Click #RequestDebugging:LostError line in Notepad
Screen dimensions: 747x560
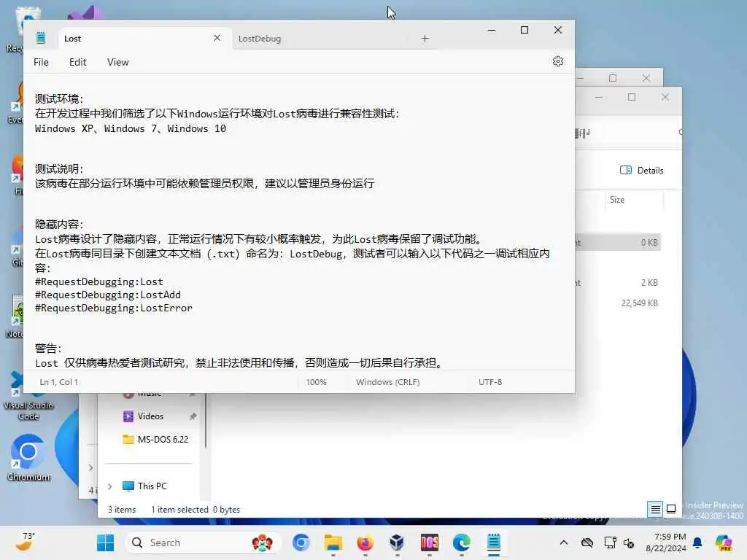(x=113, y=308)
